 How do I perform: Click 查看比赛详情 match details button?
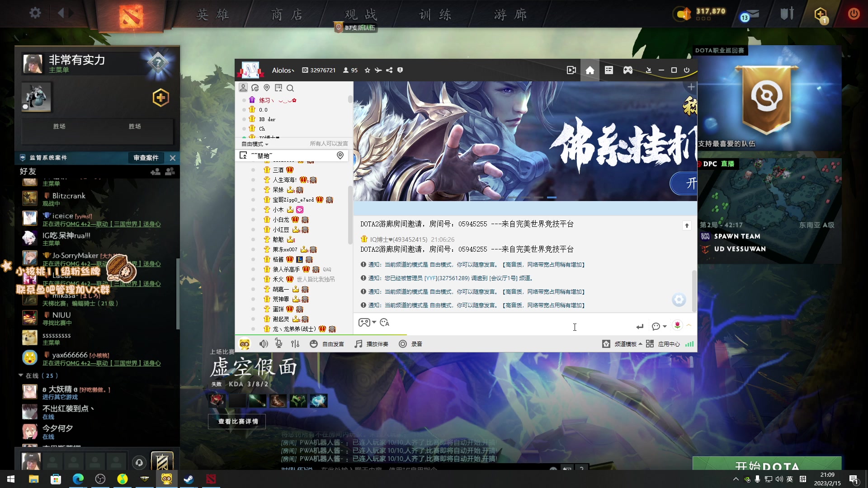[x=238, y=421]
